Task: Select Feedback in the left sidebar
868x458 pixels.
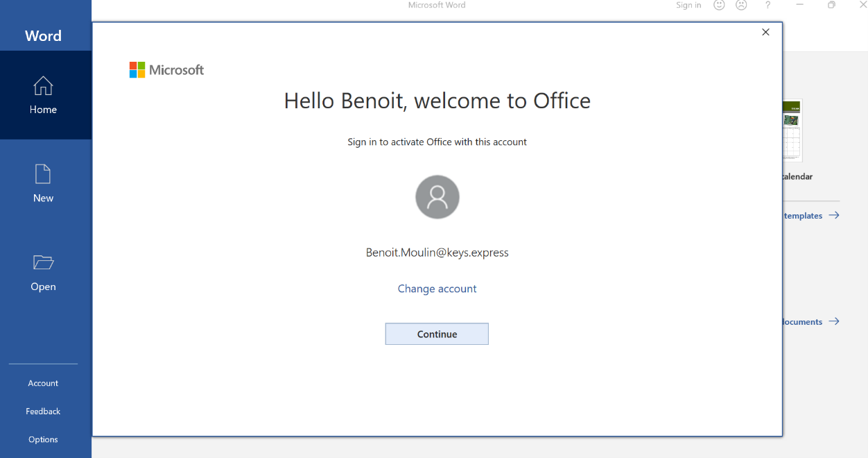Action: tap(43, 412)
